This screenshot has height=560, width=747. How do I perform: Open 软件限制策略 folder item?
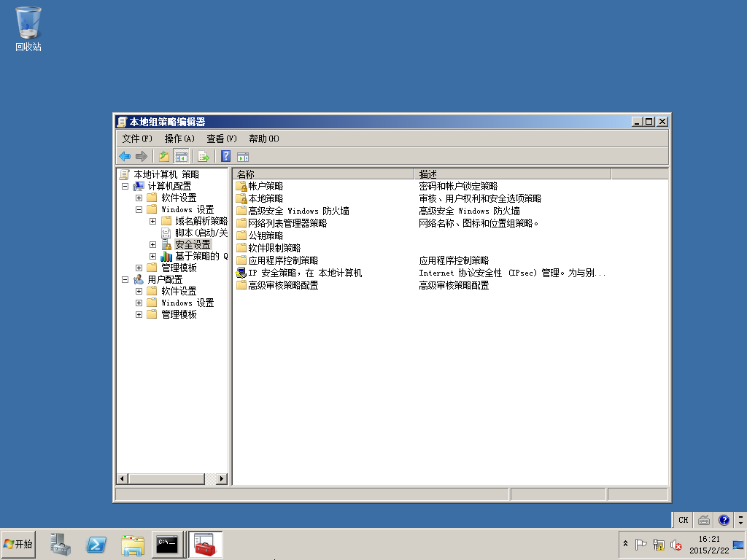click(x=268, y=248)
